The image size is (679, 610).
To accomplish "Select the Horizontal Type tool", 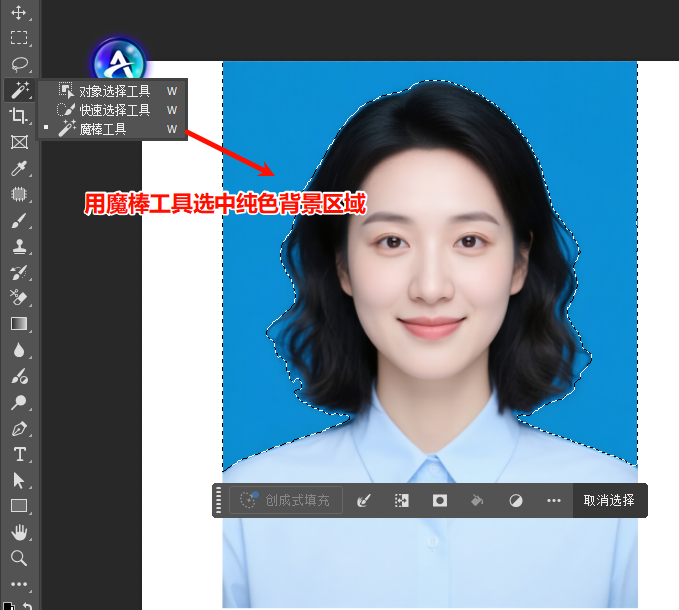I will [18, 454].
